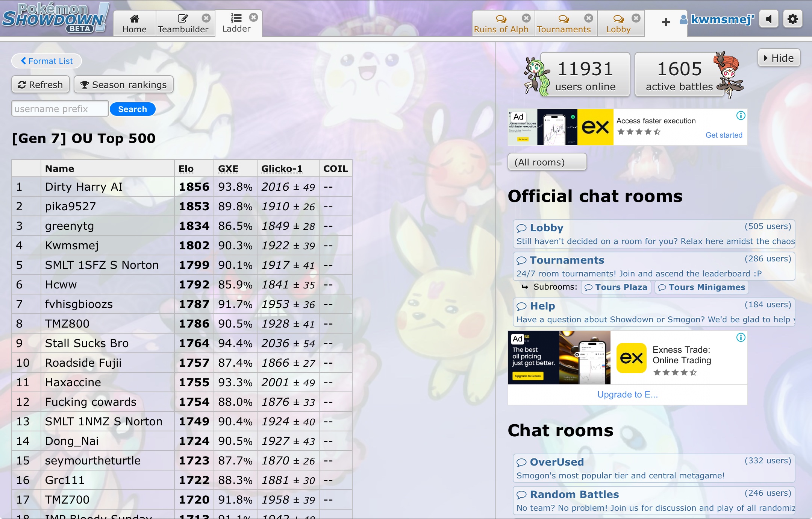The height and width of the screenshot is (519, 812).
Task: Click the plus icon to join a room
Action: click(666, 22)
